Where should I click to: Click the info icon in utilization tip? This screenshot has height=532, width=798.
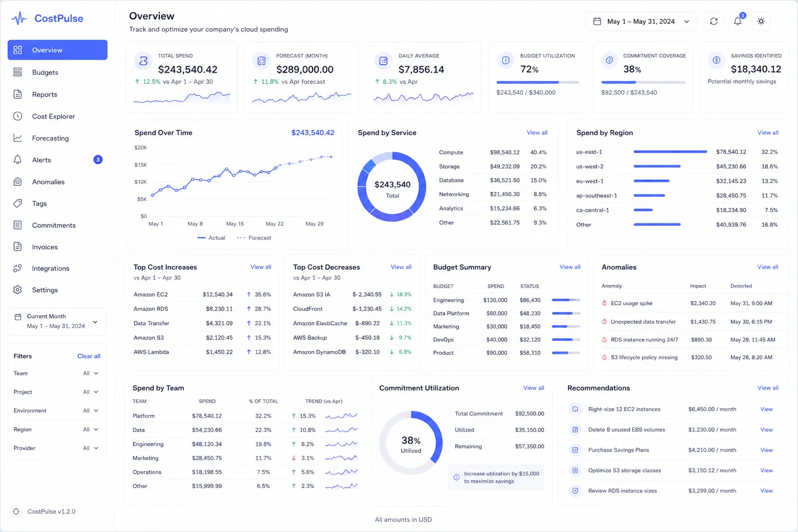(456, 477)
